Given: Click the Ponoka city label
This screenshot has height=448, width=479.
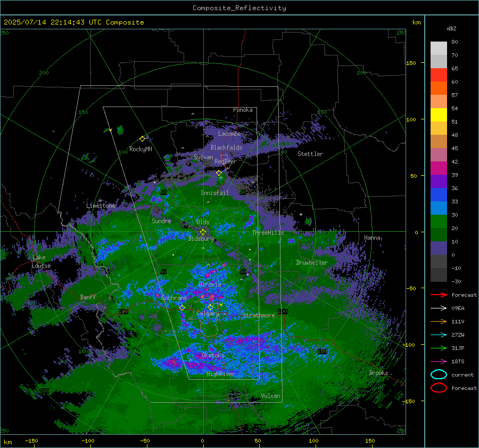Looking at the screenshot, I should pos(243,110).
